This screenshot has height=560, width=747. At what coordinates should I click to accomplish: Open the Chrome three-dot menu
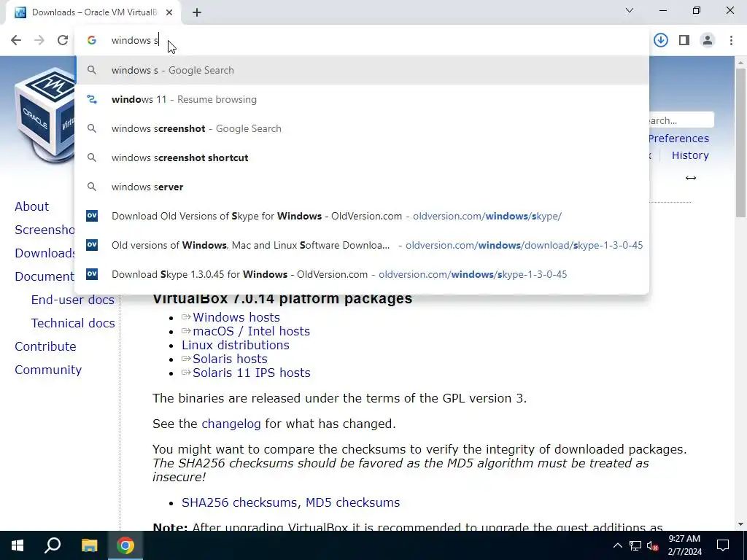tap(731, 40)
